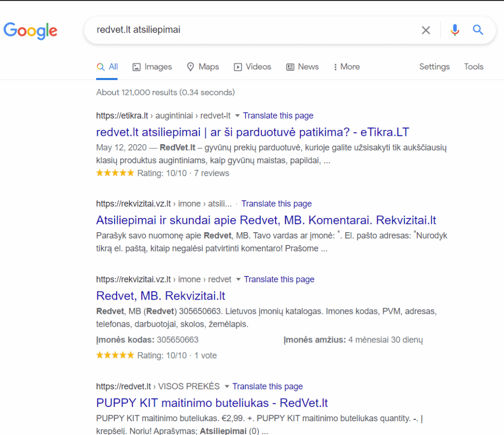The image size is (504, 435).
Task: Expand dropdown arrow next to VISOS PREKĖS
Action: [227, 386]
